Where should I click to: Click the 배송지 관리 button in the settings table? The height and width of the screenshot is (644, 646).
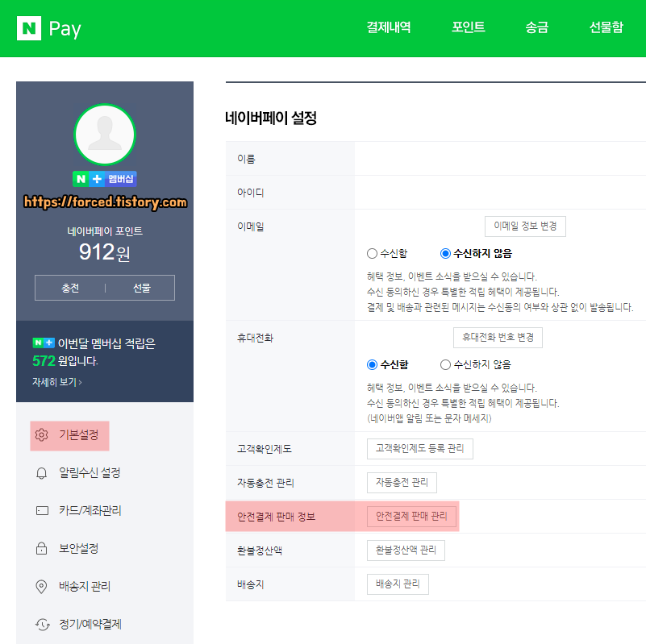(398, 584)
